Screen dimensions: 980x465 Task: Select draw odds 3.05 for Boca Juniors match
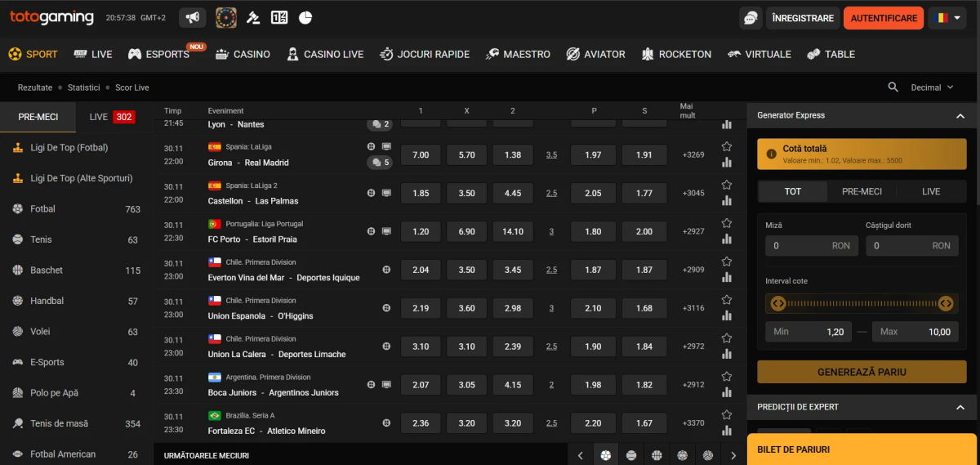(467, 384)
